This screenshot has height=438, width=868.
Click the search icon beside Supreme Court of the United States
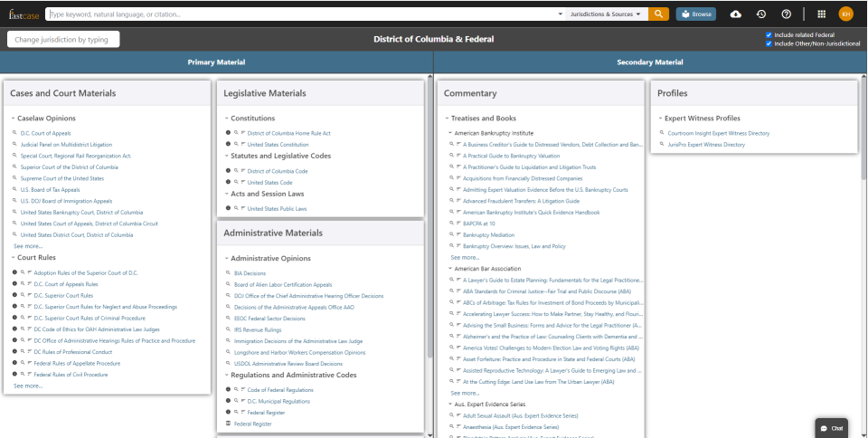[x=15, y=178]
